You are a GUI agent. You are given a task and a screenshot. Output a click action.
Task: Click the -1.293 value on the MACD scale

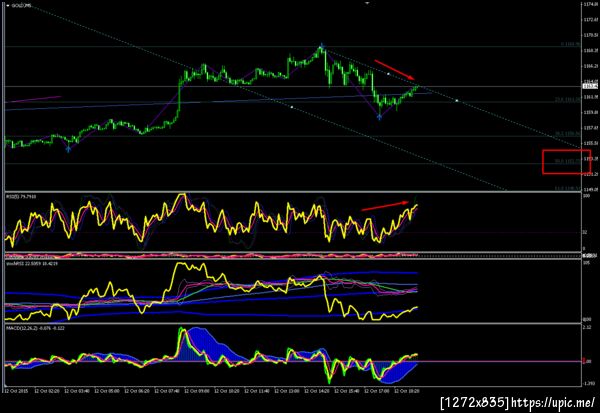[589, 383]
